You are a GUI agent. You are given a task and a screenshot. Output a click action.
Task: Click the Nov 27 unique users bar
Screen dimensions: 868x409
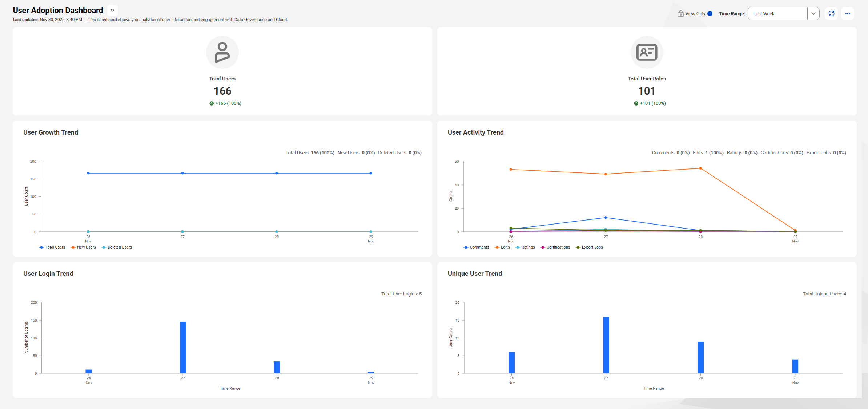coord(606,345)
